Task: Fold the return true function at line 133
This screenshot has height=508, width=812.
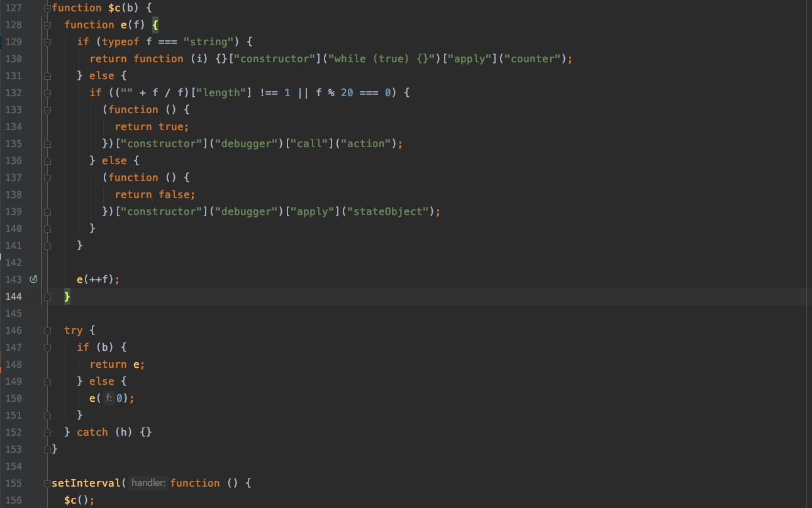Action: (x=47, y=110)
